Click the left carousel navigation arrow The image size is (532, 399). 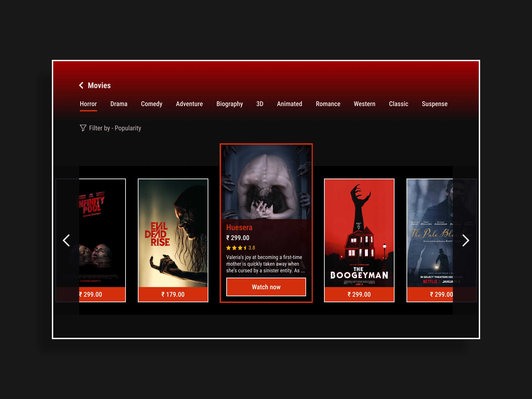[x=66, y=240]
